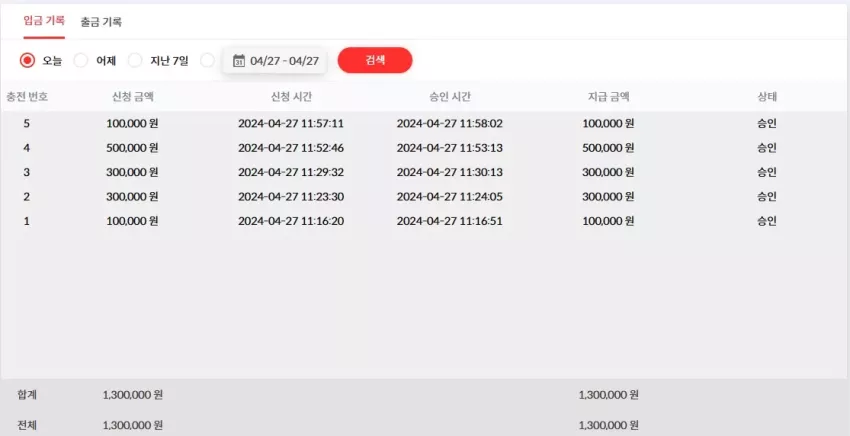Image resolution: width=850 pixels, height=436 pixels.
Task: Click charge number 4 in the table
Action: 27,148
